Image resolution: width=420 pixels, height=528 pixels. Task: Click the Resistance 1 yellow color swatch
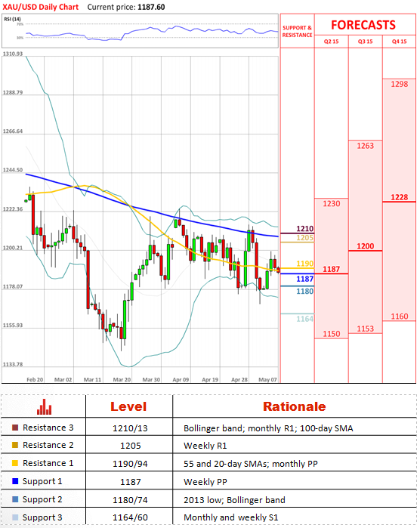(x=15, y=463)
